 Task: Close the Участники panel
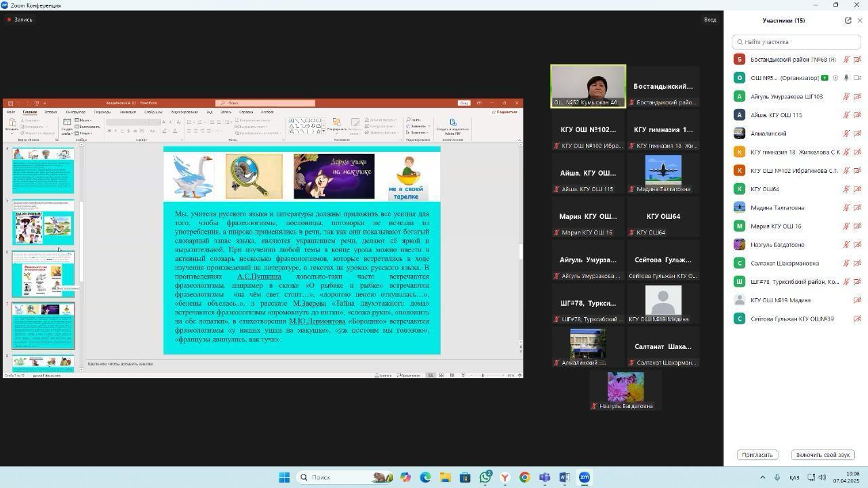pos(860,20)
